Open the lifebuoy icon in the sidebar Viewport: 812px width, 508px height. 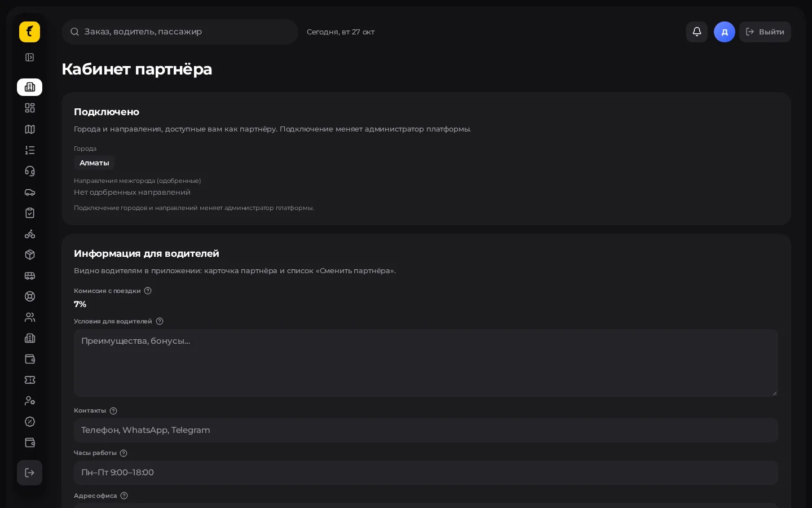(30, 296)
